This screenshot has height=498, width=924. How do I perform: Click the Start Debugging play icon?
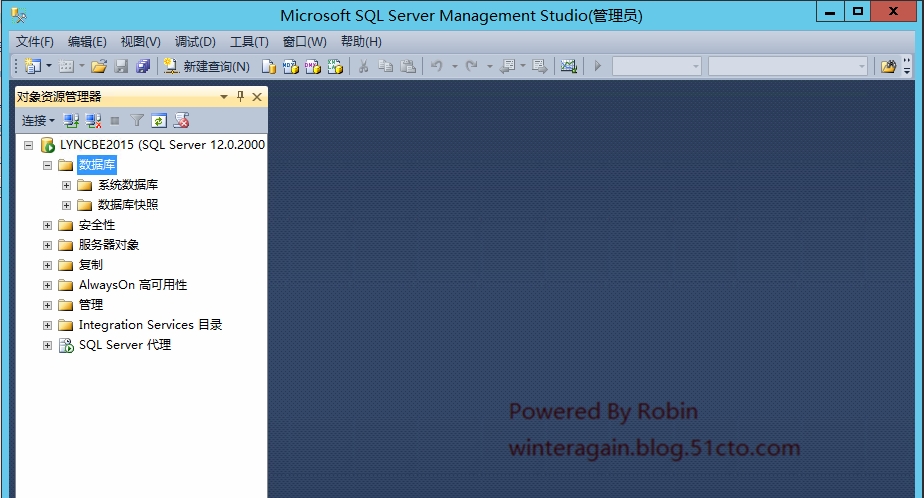click(598, 66)
